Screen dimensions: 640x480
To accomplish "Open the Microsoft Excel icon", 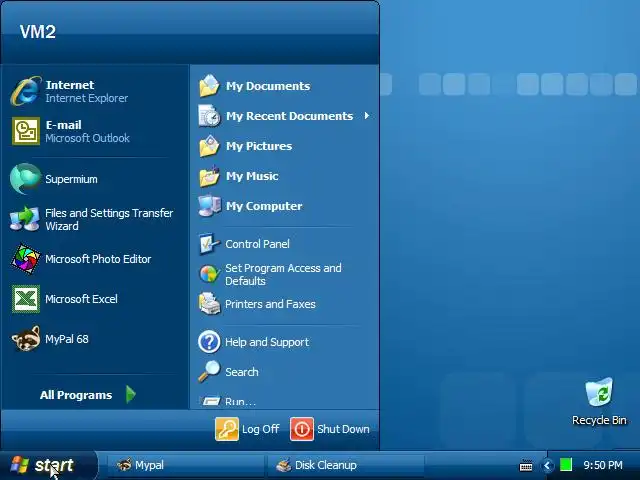I will point(26,299).
